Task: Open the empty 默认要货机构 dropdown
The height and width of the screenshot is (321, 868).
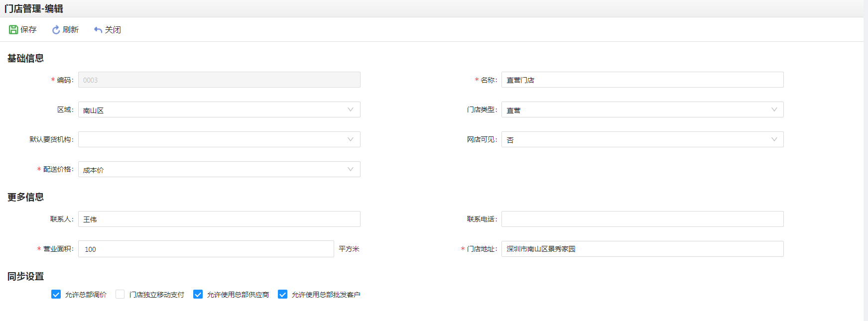Action: tap(219, 139)
